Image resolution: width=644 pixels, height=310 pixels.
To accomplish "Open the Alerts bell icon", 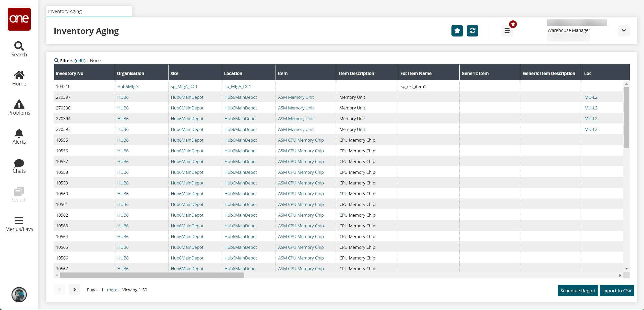I will point(19,137).
